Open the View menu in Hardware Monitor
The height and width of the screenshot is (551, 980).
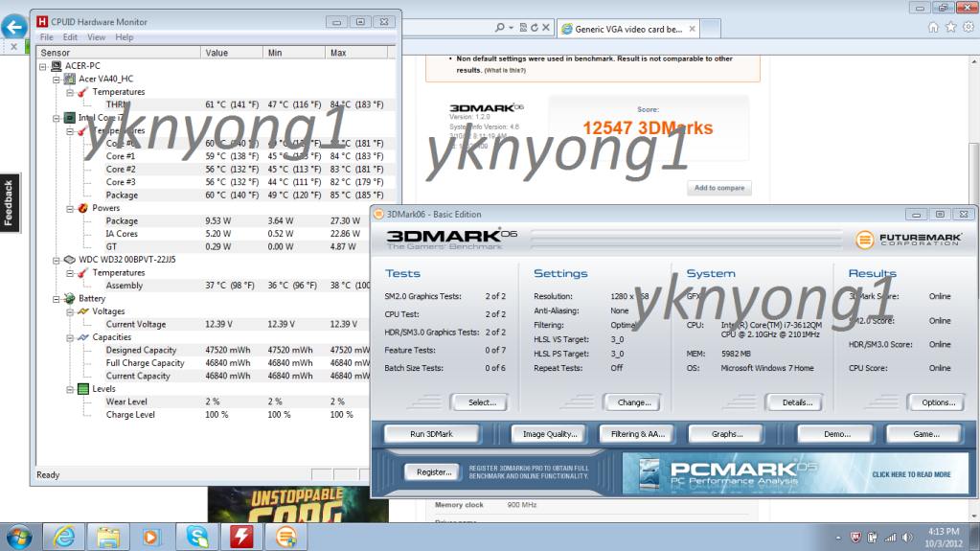coord(96,37)
